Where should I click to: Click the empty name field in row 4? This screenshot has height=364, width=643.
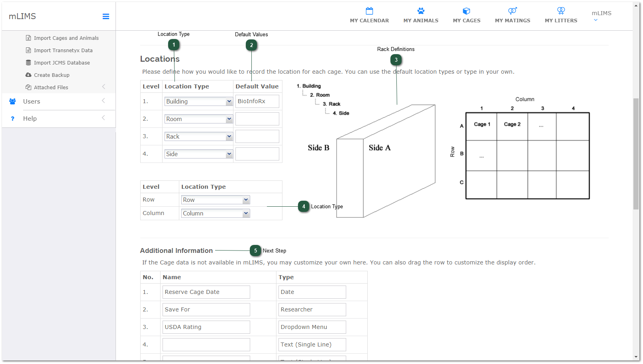click(206, 344)
